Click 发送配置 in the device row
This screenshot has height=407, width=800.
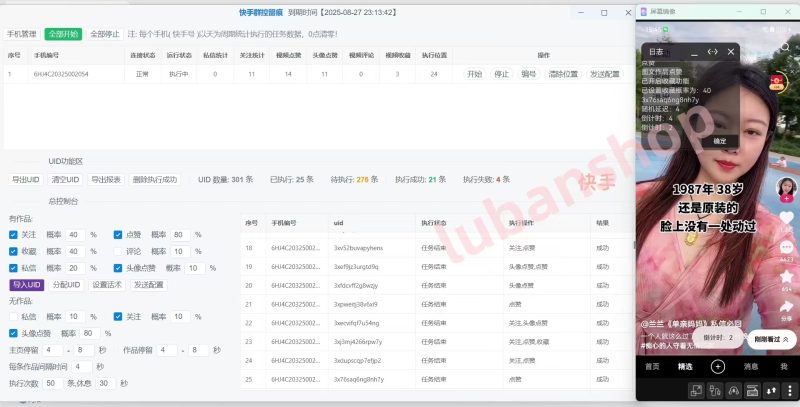(x=605, y=74)
